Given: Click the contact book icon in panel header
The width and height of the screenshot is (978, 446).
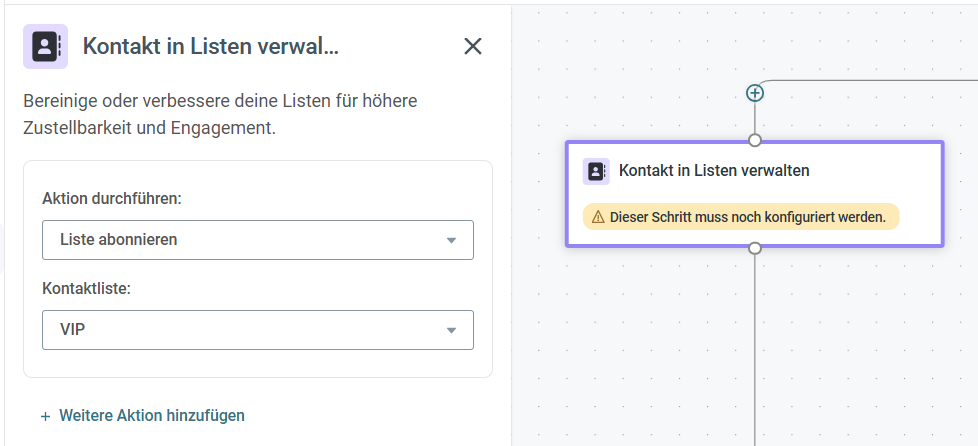Looking at the screenshot, I should pyautogui.click(x=45, y=46).
